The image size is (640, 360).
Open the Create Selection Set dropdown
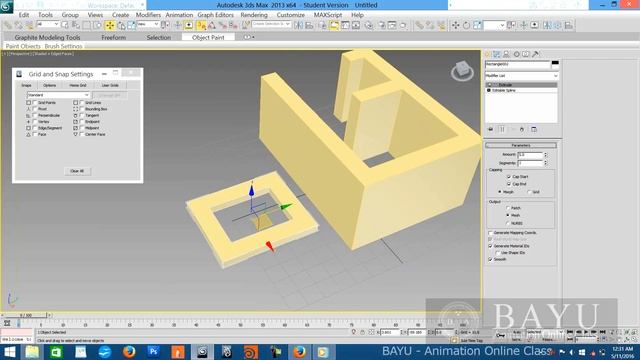pyautogui.click(x=271, y=24)
